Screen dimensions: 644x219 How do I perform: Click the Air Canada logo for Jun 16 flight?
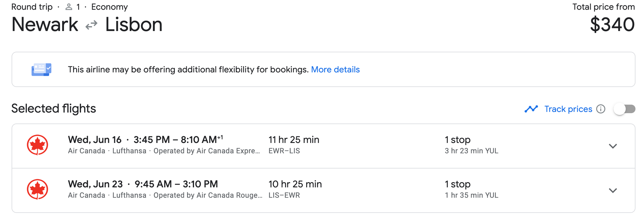coord(37,145)
